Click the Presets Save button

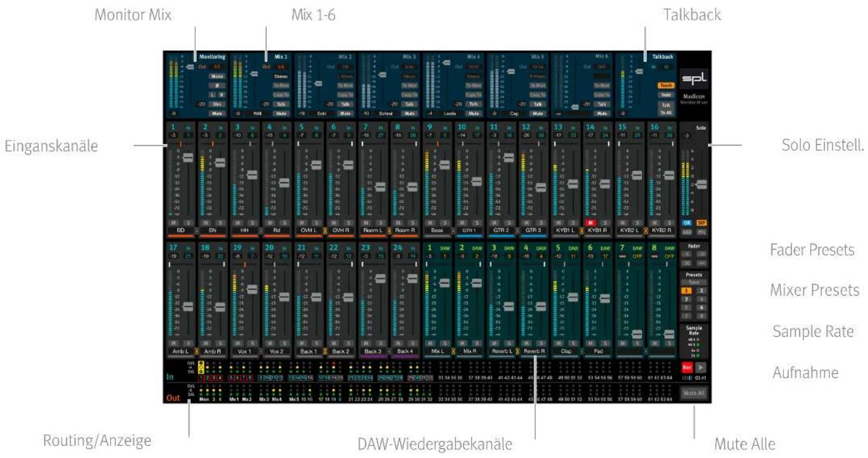(x=693, y=282)
